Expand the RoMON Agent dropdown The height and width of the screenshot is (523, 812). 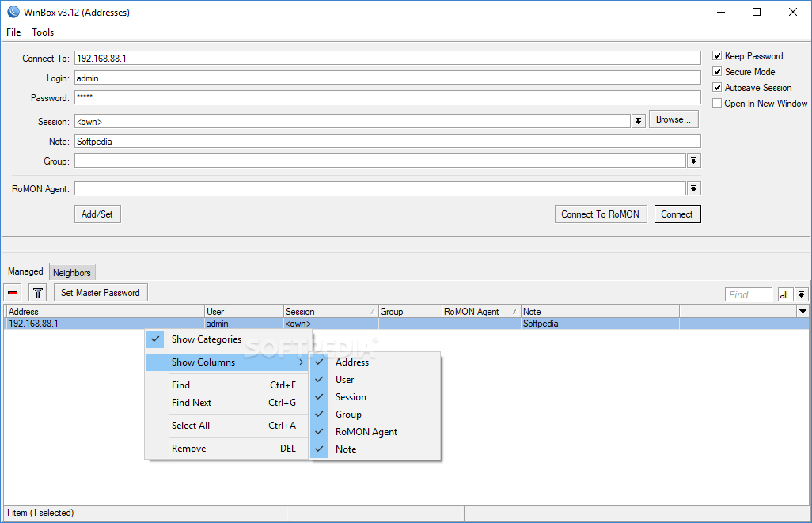pos(693,188)
